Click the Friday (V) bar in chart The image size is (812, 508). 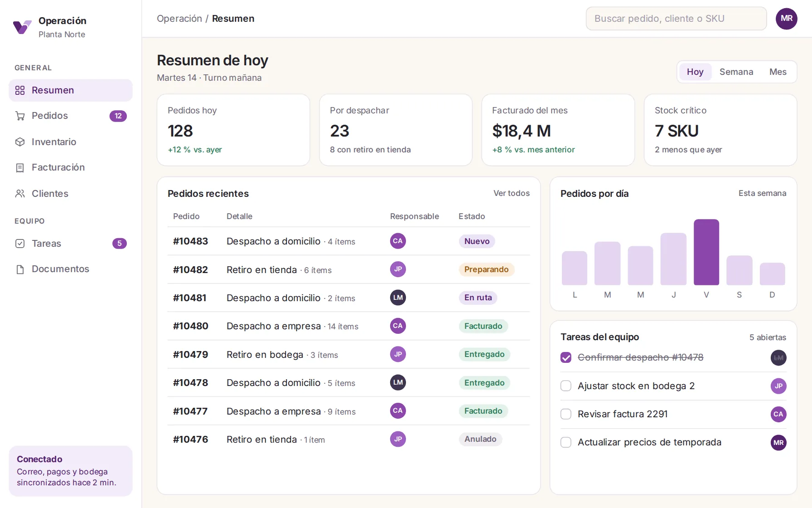pos(706,252)
